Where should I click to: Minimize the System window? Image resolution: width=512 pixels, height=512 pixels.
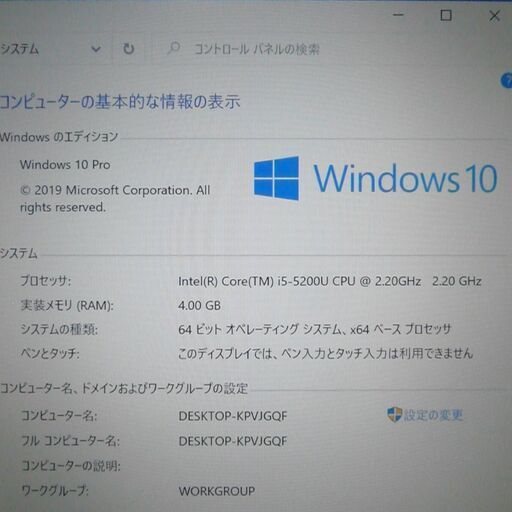tap(398, 15)
